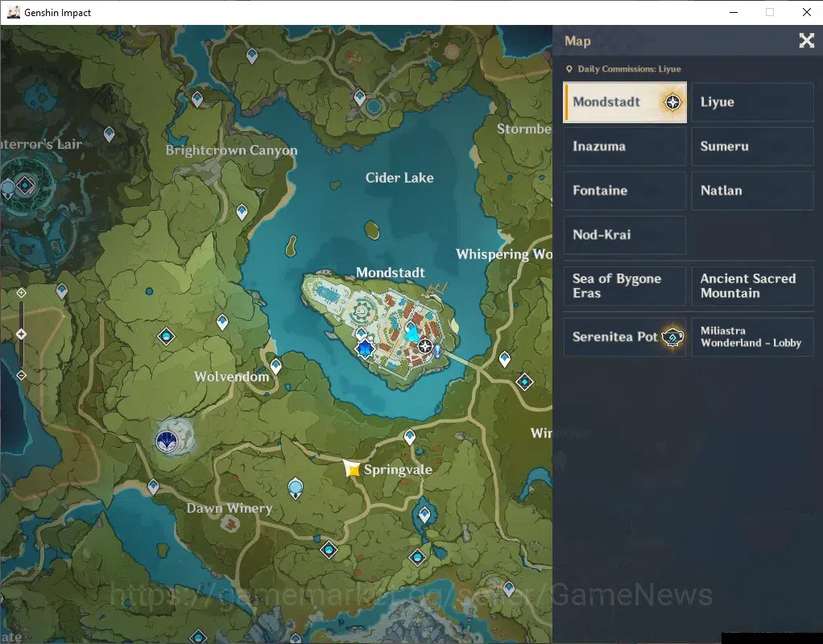Click the teleport waypoint beside the zoom-in button
Viewport: 823px width, 644px height.
click(62, 291)
